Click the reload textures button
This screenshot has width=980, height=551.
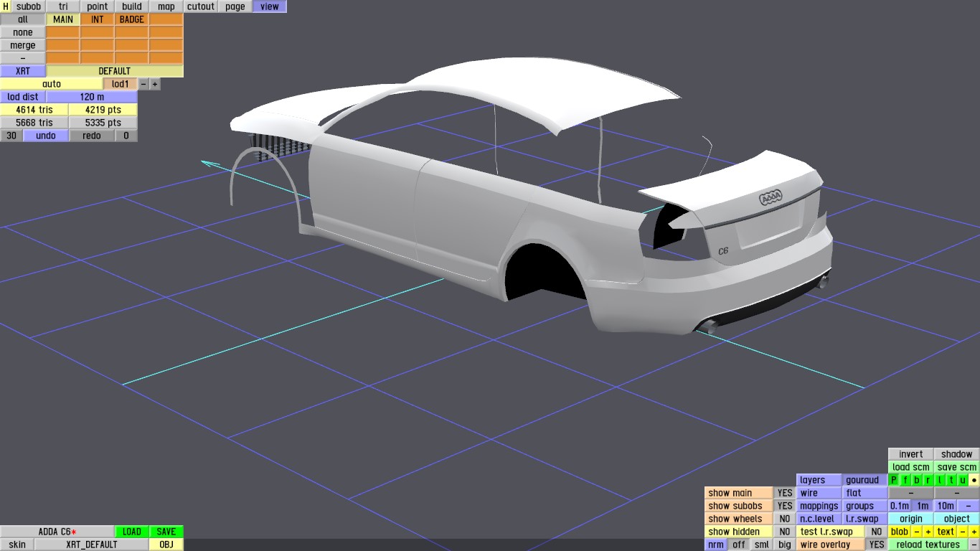pos(928,545)
